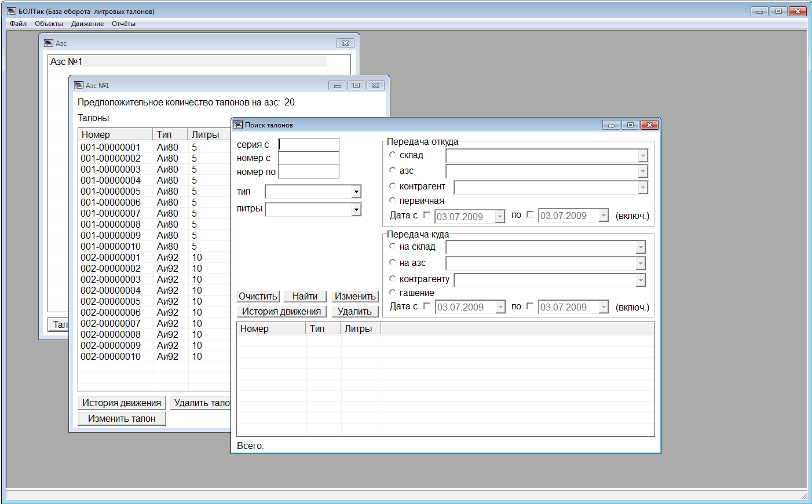Open the Отчёты menu
This screenshot has height=504, width=812.
(123, 24)
